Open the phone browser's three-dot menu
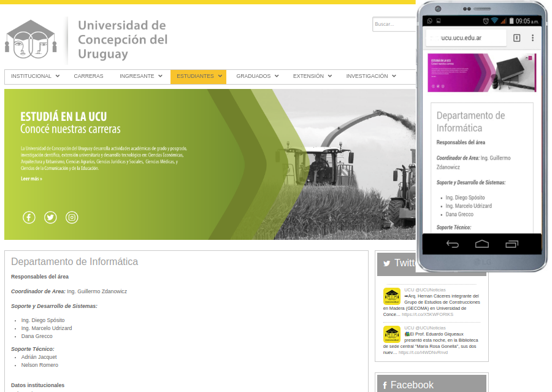552x392 pixels. tap(532, 38)
